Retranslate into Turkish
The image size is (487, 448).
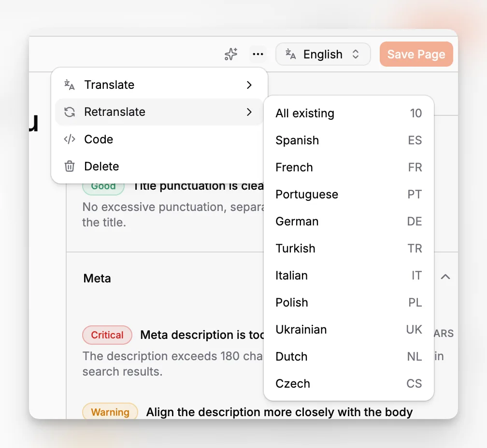pyautogui.click(x=348, y=248)
